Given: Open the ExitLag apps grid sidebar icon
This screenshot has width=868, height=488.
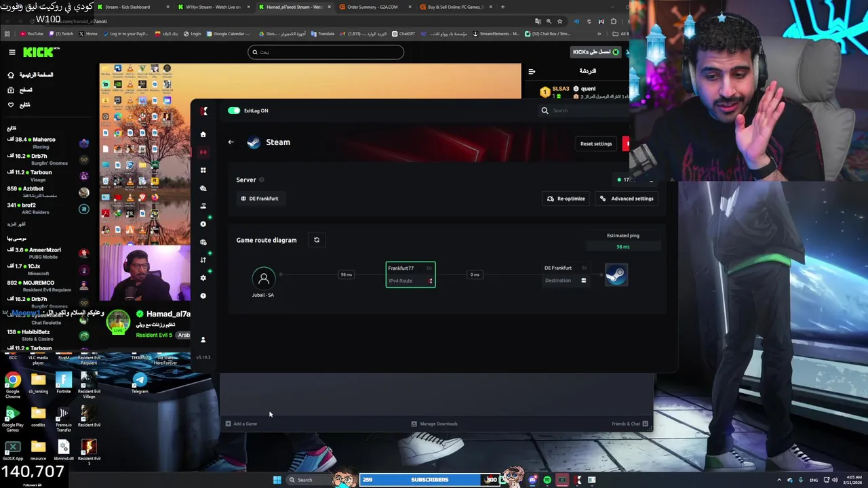Looking at the screenshot, I should click(203, 170).
